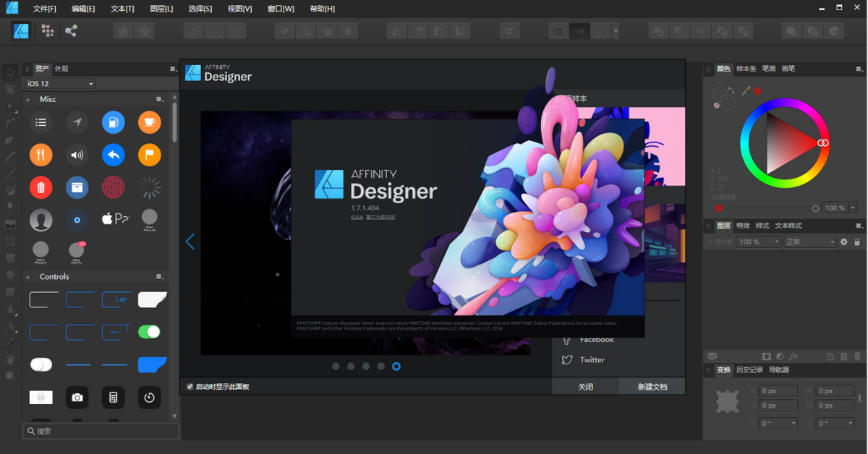Switch to the Pixel persona icon
Screen dimensions: 868x454
tap(48, 30)
